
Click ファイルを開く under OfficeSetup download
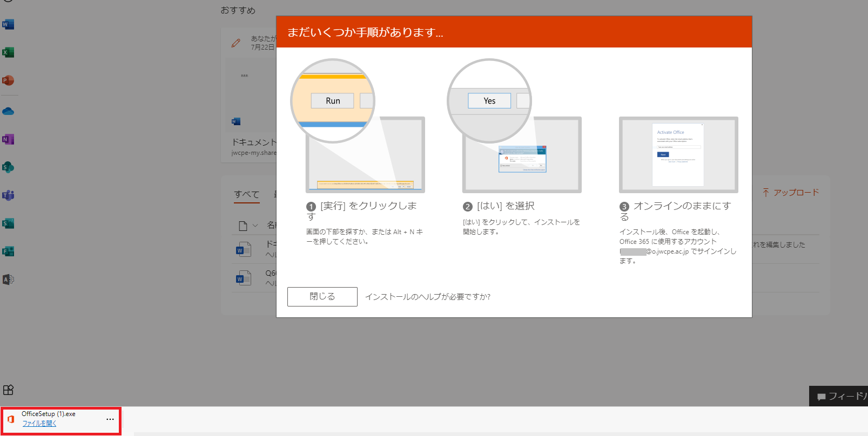coord(39,424)
